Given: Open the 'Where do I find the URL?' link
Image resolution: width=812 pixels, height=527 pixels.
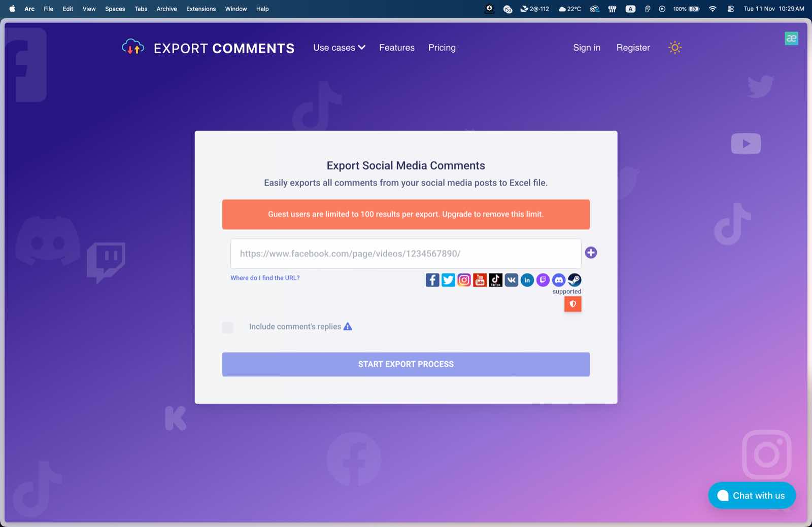Looking at the screenshot, I should pyautogui.click(x=265, y=278).
